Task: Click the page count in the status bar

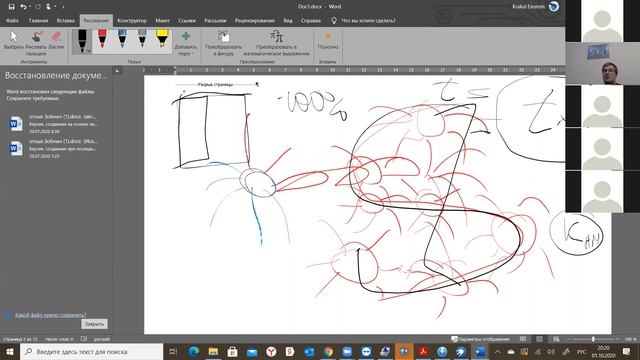Action: [20, 339]
